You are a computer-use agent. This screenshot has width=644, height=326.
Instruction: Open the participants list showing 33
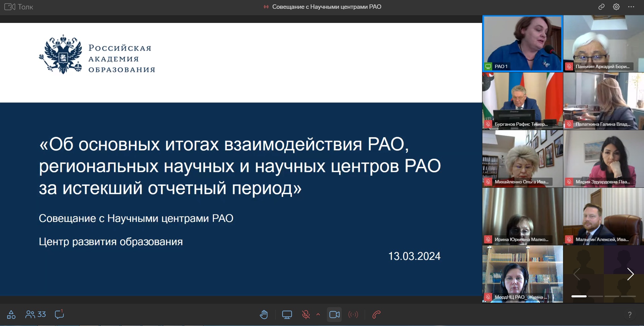click(x=35, y=314)
